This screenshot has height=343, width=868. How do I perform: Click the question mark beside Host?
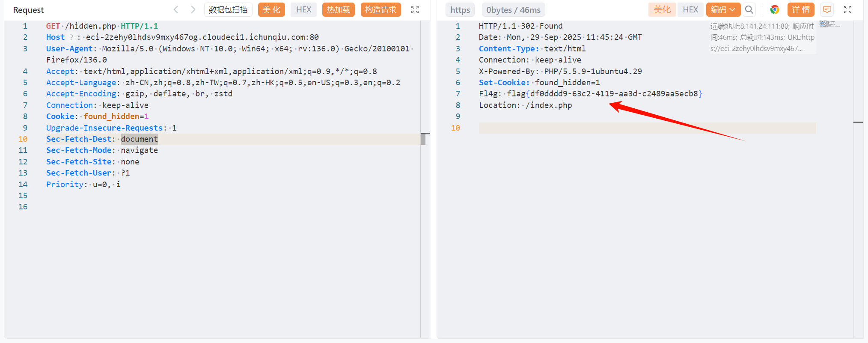click(71, 37)
